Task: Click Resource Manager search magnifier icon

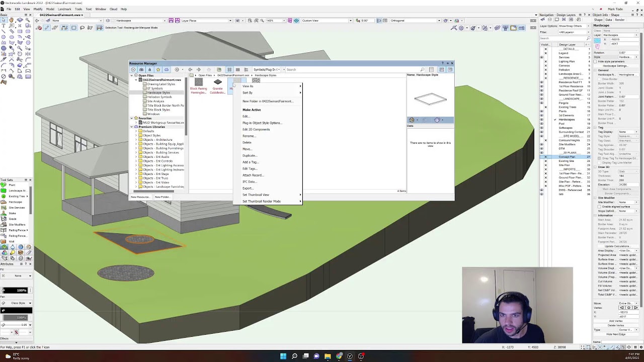Action: [x=423, y=69]
